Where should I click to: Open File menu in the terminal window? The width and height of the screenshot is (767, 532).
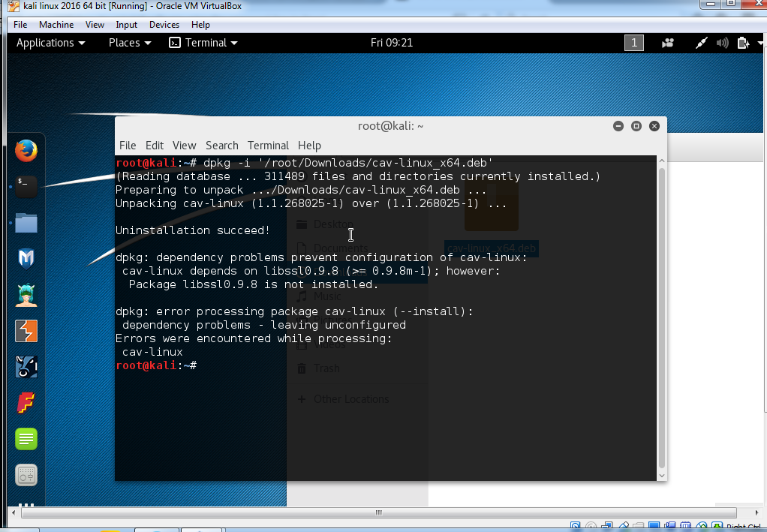coord(128,146)
